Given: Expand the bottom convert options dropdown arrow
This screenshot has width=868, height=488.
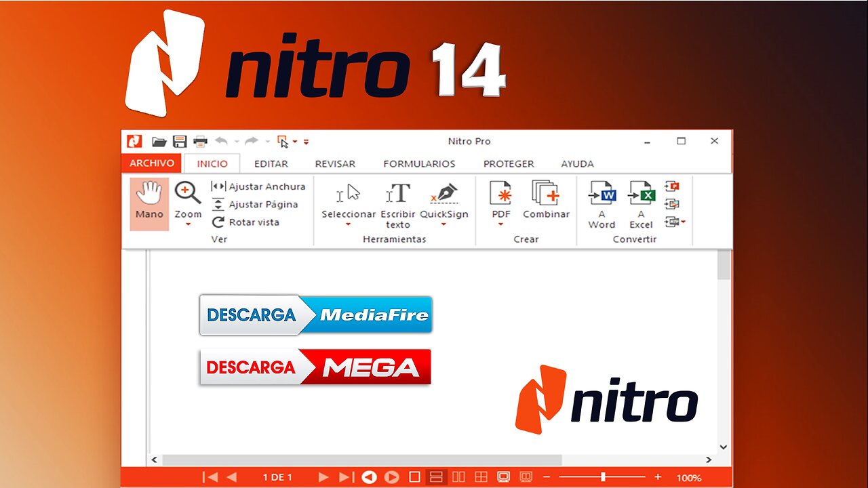Looking at the screenshot, I should coord(684,222).
